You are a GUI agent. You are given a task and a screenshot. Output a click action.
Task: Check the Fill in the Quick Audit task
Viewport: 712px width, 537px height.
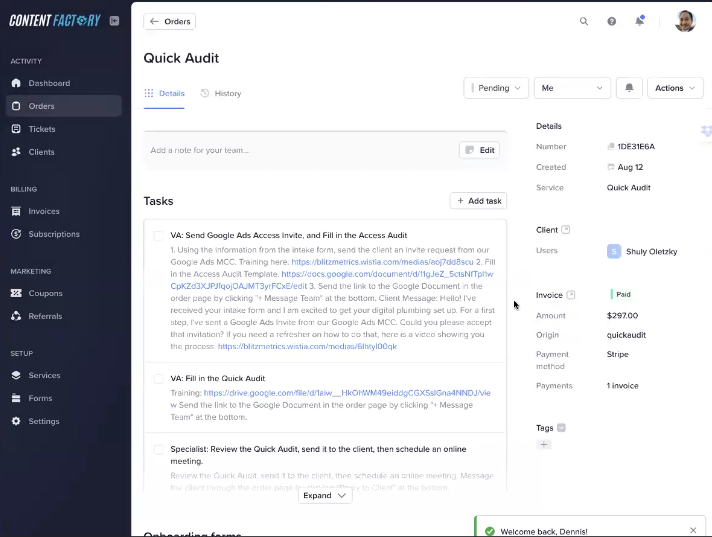[x=158, y=379]
